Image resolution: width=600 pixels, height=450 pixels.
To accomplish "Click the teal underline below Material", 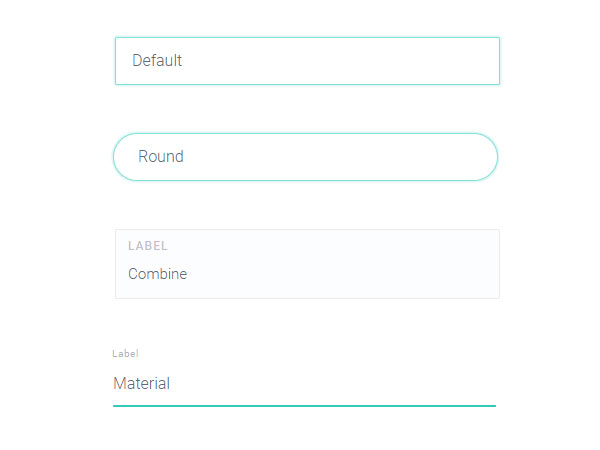I will click(x=304, y=406).
